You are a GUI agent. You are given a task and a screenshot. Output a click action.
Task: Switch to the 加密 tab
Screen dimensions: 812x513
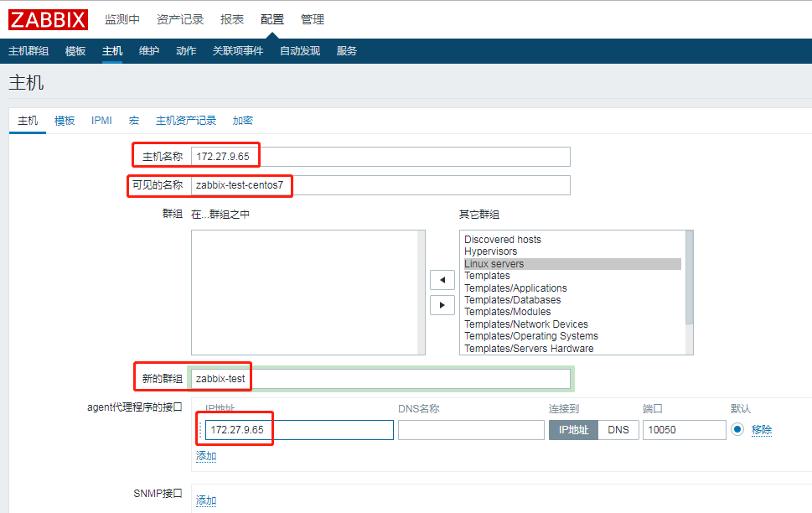click(242, 120)
